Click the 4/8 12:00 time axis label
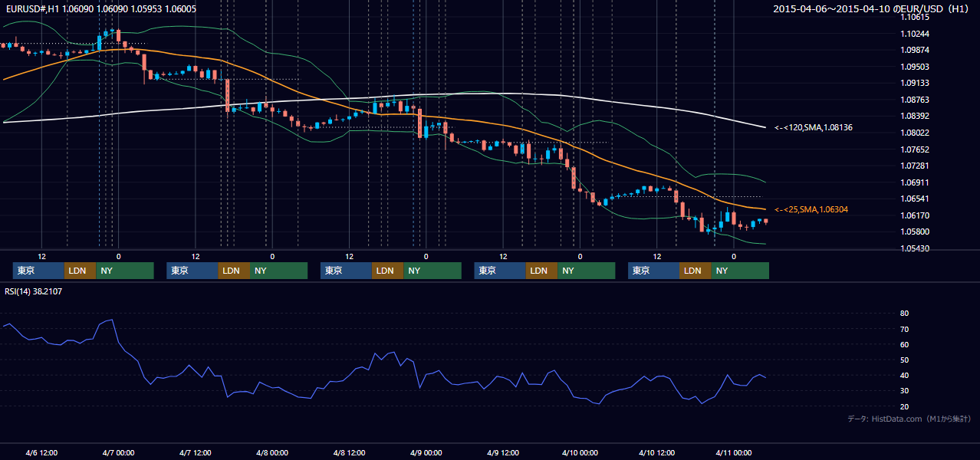980x460 pixels. click(x=349, y=452)
